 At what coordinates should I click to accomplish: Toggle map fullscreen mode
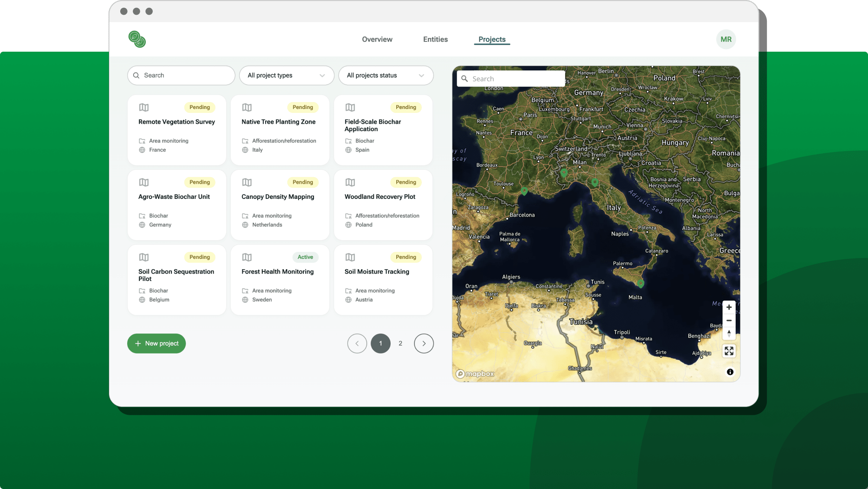tap(729, 351)
